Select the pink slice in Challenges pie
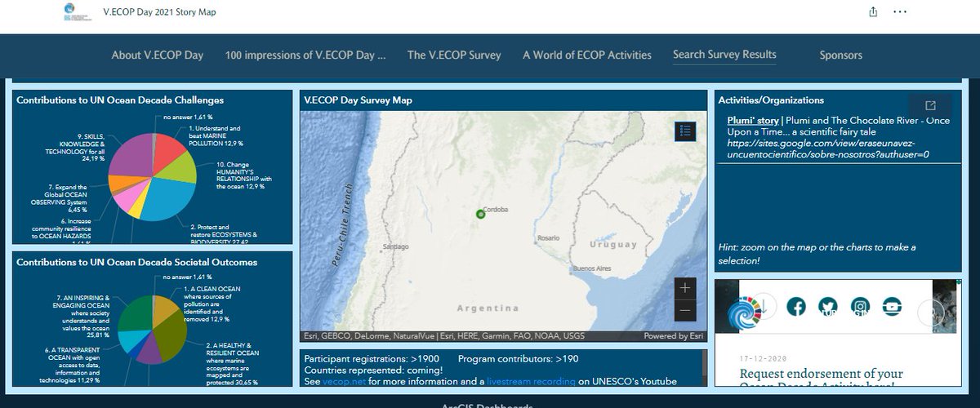The height and width of the screenshot is (408, 980). 126,198
